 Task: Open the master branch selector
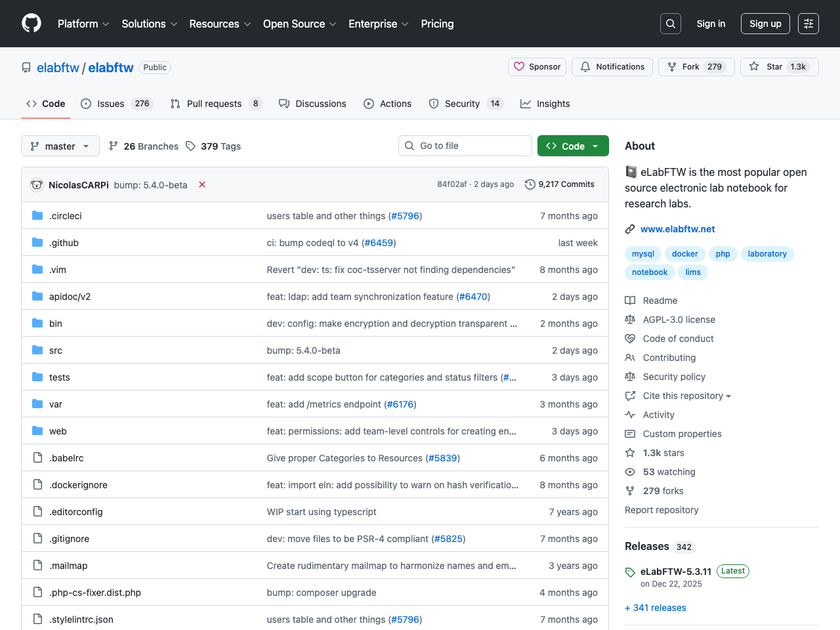60,146
